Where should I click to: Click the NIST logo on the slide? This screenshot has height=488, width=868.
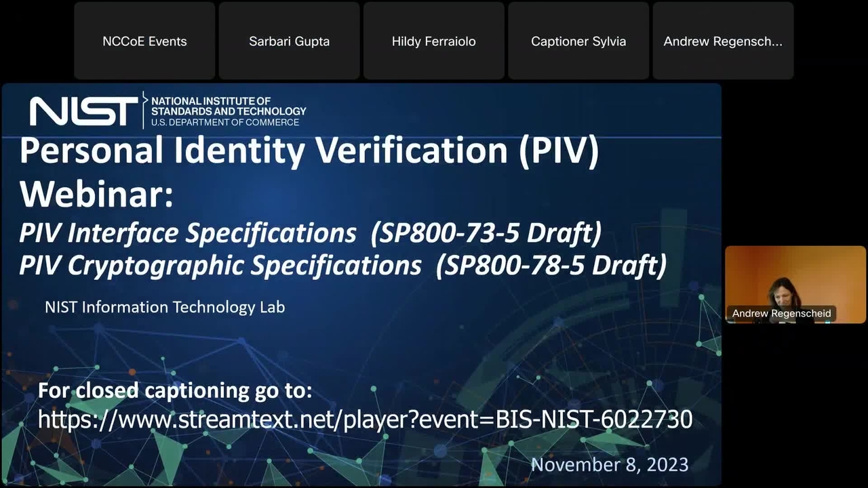point(83,111)
